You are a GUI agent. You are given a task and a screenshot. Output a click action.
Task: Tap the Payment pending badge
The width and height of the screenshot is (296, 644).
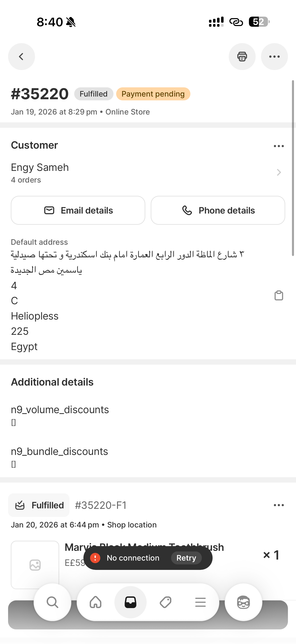(x=153, y=94)
